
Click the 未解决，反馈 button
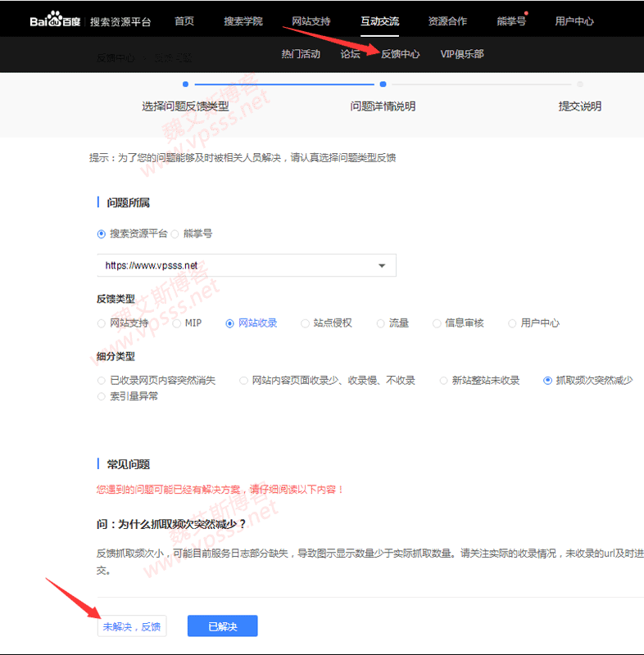coord(132,626)
